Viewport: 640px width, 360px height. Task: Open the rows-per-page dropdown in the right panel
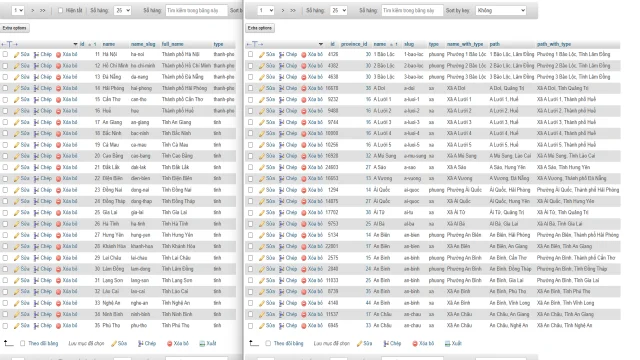[x=338, y=10]
